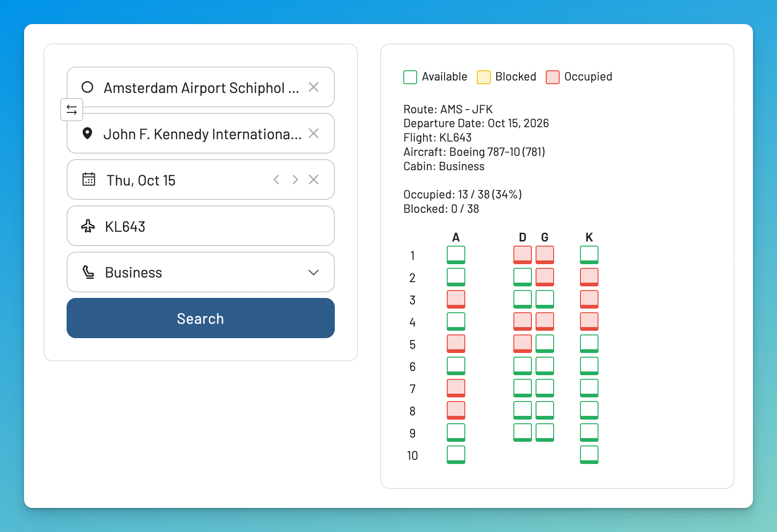Viewport: 777px width, 532px height.
Task: Select available seat 4A
Action: (x=456, y=322)
